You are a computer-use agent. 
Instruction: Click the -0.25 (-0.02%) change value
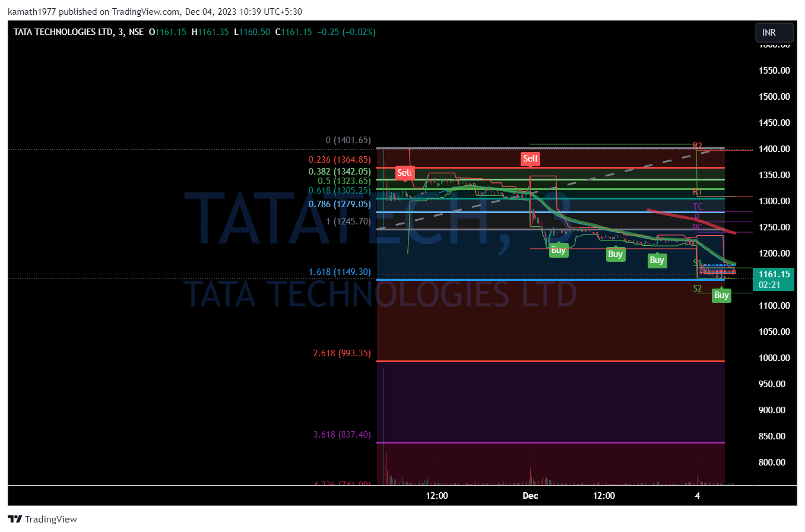click(x=346, y=32)
